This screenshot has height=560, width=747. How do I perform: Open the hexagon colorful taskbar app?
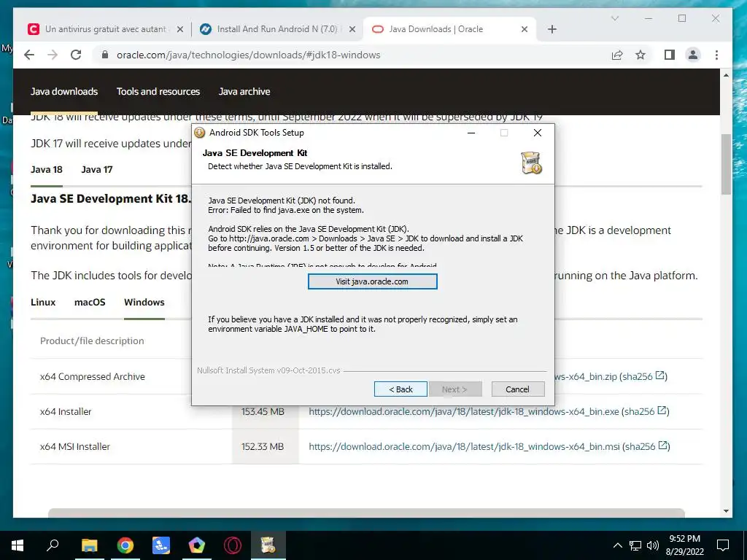click(197, 545)
